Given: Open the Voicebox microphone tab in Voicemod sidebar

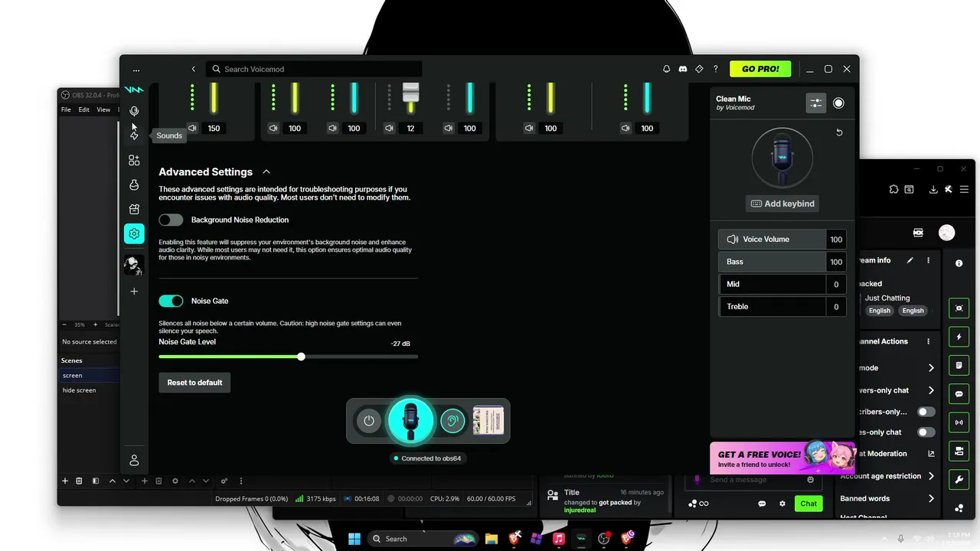Looking at the screenshot, I should coord(134,111).
